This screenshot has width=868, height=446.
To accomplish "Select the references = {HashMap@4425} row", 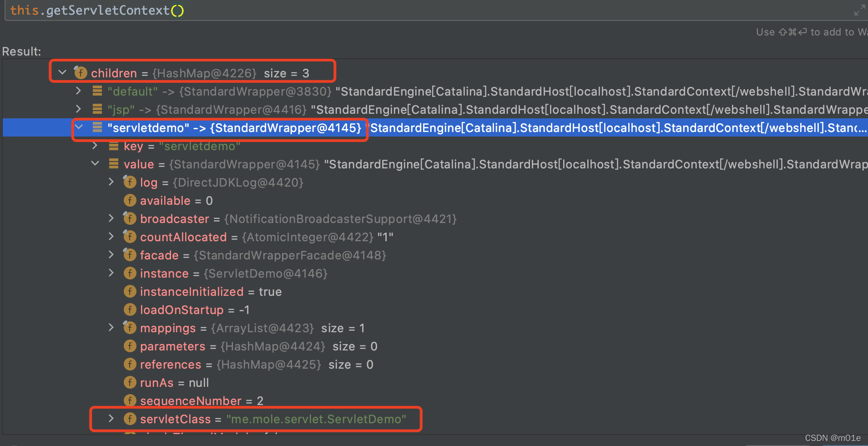I will point(435,364).
